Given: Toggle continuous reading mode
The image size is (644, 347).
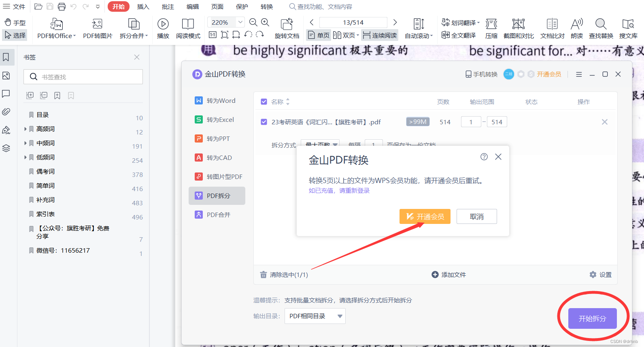Looking at the screenshot, I should [380, 35].
